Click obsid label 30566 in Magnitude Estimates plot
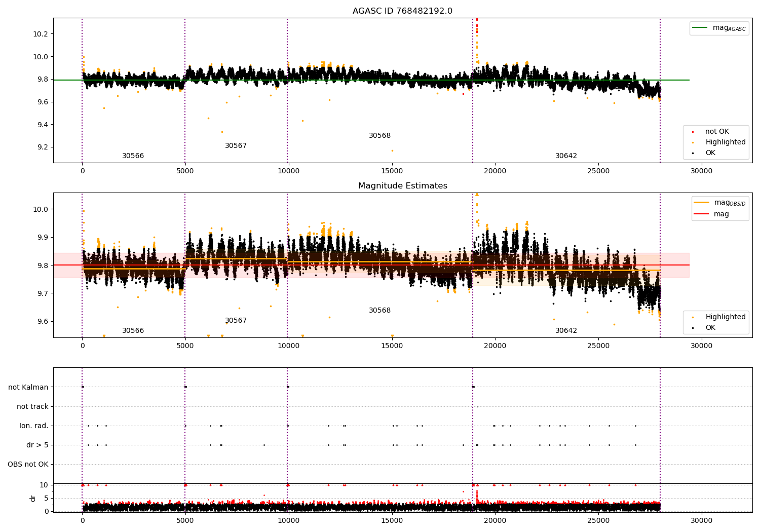760x532 pixels. click(x=133, y=331)
